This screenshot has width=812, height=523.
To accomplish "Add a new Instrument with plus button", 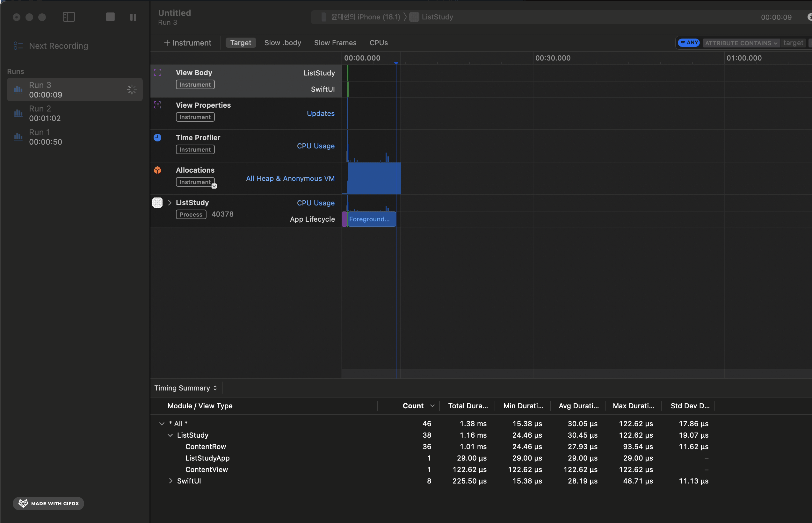I will (x=187, y=43).
